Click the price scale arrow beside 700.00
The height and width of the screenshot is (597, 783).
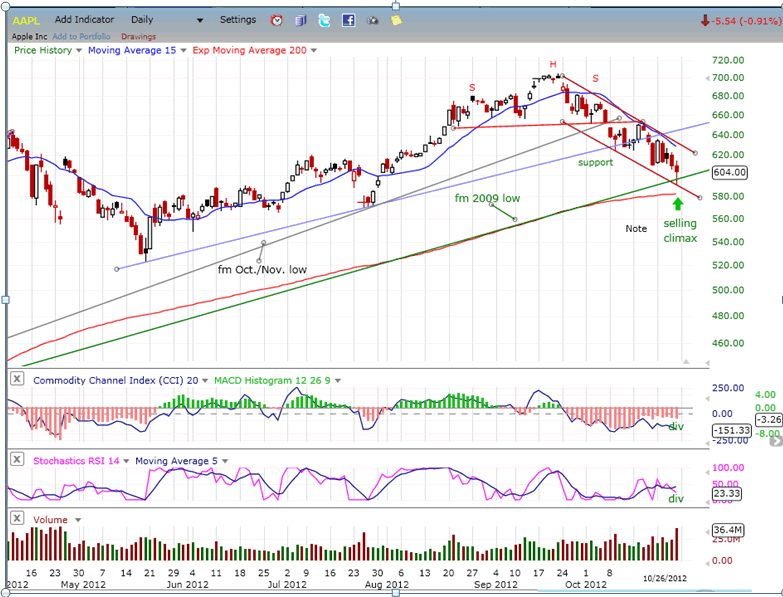click(x=707, y=78)
